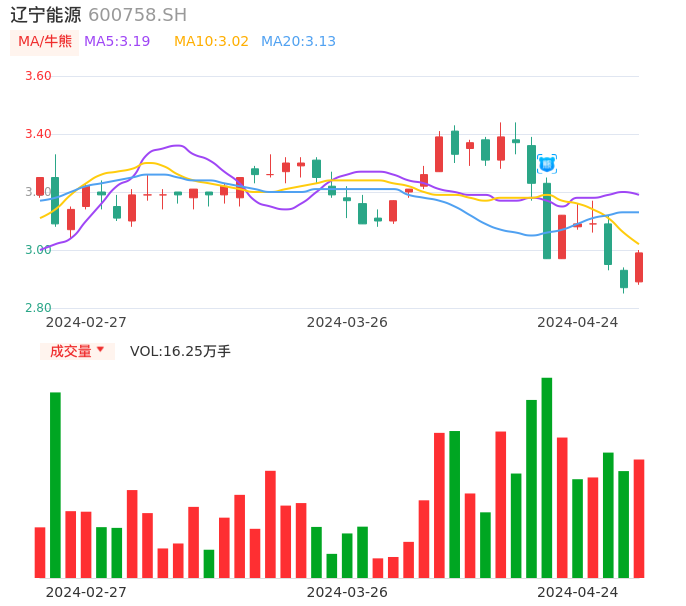Click the 2024-04-24 date below the volume chart

pos(577,592)
